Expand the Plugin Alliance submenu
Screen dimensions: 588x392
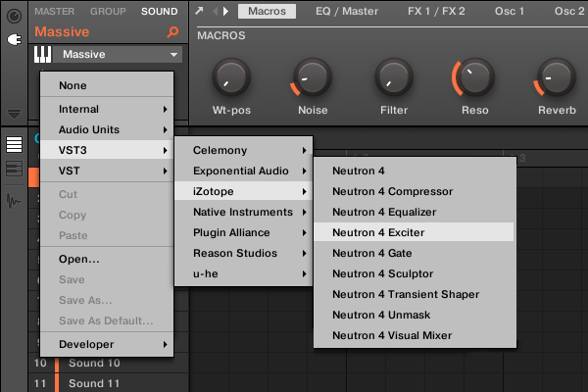244,232
